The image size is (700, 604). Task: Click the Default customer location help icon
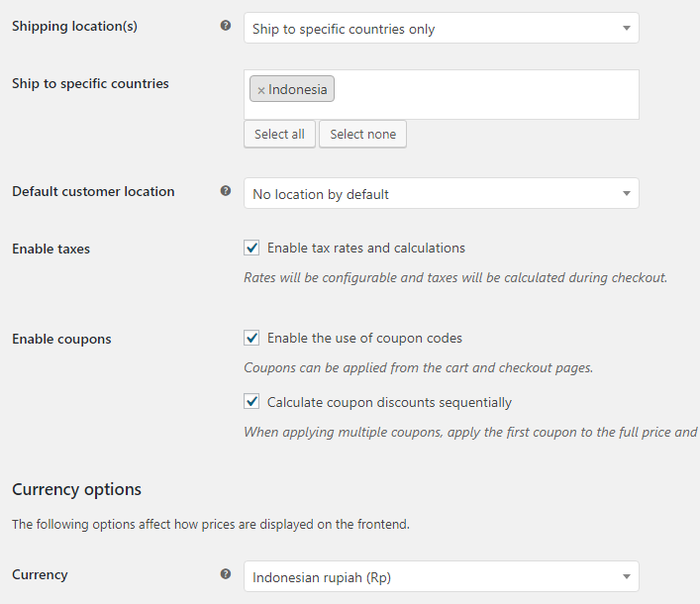pyautogui.click(x=226, y=191)
